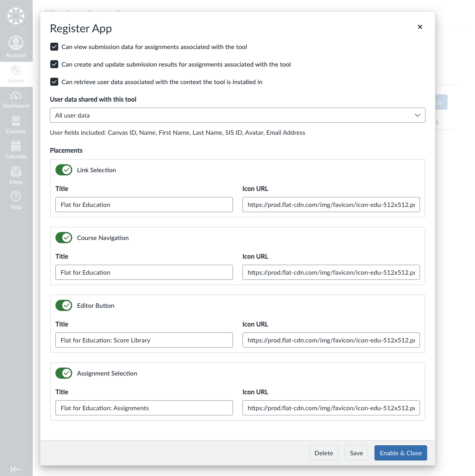The height and width of the screenshot is (476, 475).
Task: Open the 'All user data' dropdown
Action: tap(237, 115)
